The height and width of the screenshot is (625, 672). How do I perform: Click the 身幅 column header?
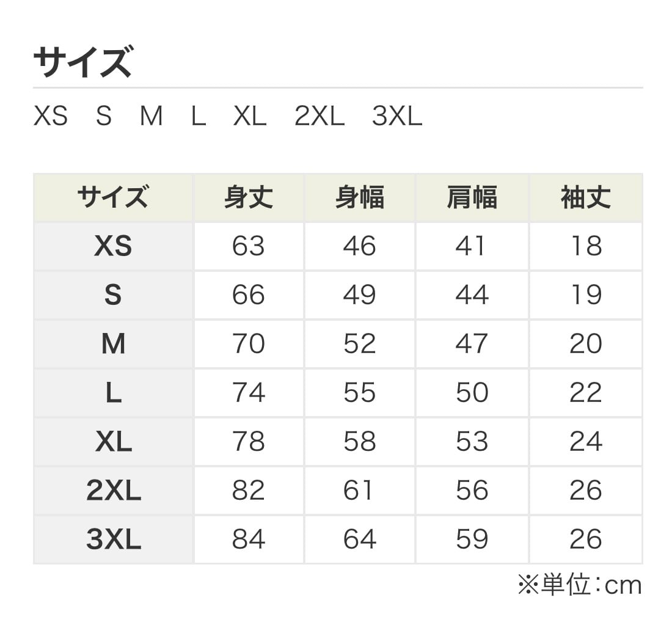point(359,198)
